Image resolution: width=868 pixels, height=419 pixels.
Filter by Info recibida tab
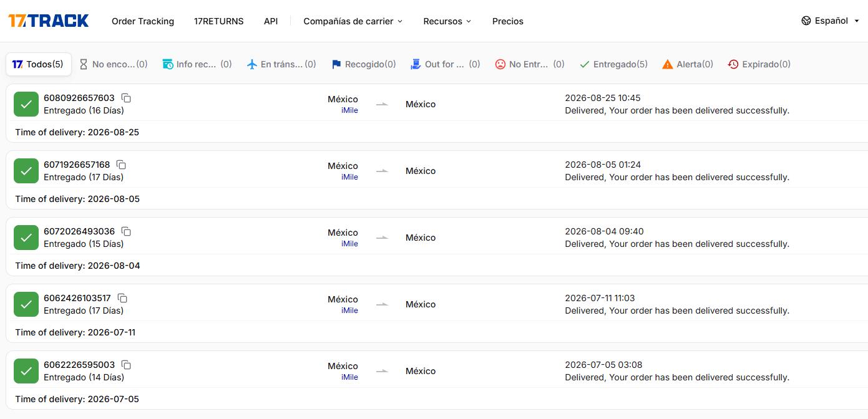tap(197, 64)
